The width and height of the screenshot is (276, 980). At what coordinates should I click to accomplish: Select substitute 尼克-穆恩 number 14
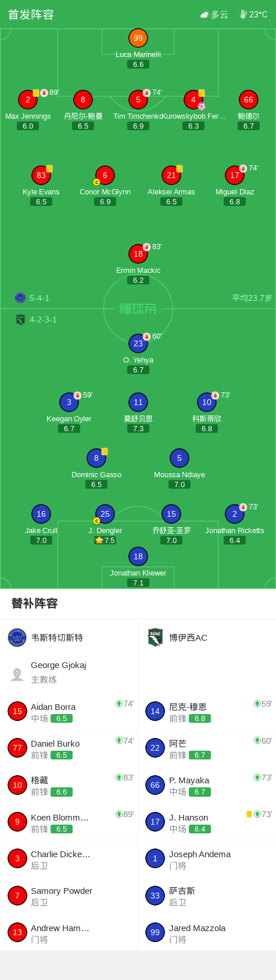tap(155, 711)
